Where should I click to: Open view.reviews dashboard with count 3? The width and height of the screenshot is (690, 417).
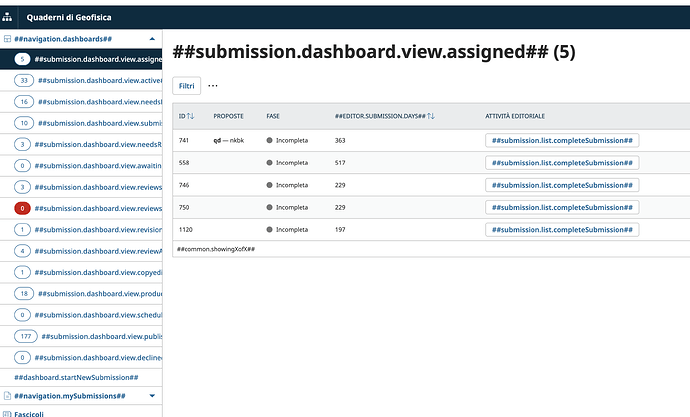point(81,187)
